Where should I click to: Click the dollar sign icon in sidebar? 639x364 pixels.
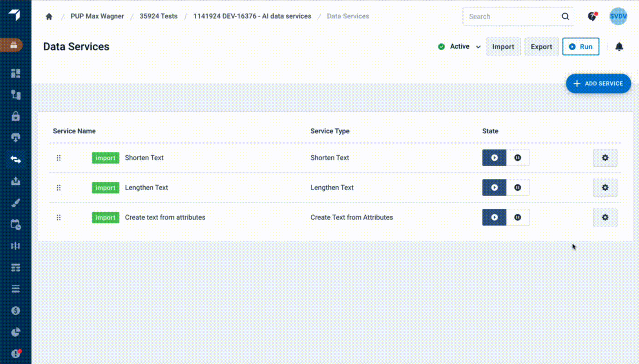16,311
